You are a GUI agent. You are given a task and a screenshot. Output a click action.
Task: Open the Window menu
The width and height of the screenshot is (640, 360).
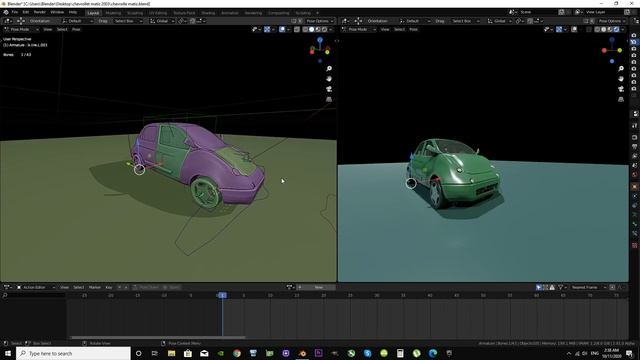[57, 12]
